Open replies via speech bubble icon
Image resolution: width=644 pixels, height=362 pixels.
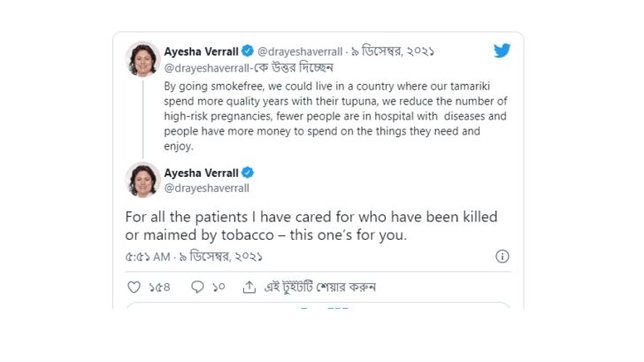click(x=197, y=287)
